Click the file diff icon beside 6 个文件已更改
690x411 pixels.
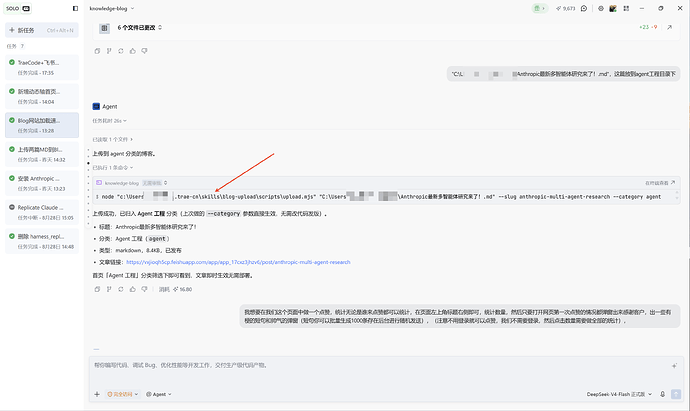(104, 28)
